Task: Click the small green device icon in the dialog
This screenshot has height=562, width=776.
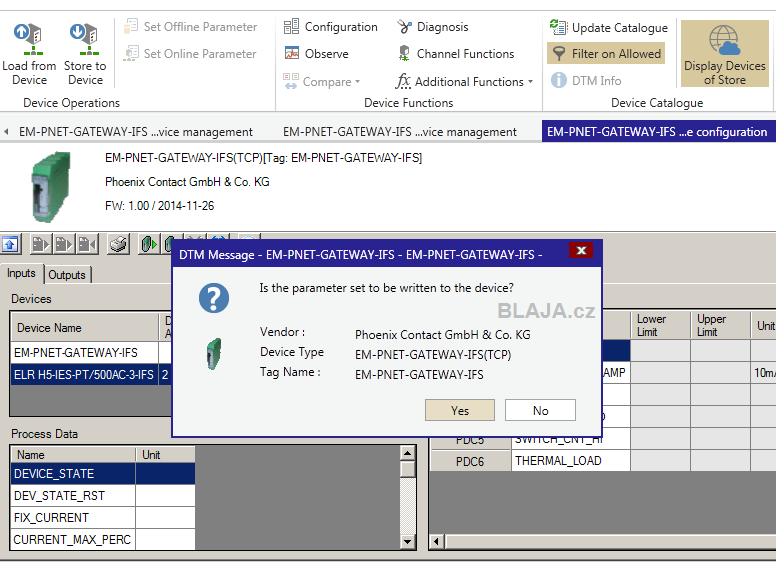Action: point(214,354)
